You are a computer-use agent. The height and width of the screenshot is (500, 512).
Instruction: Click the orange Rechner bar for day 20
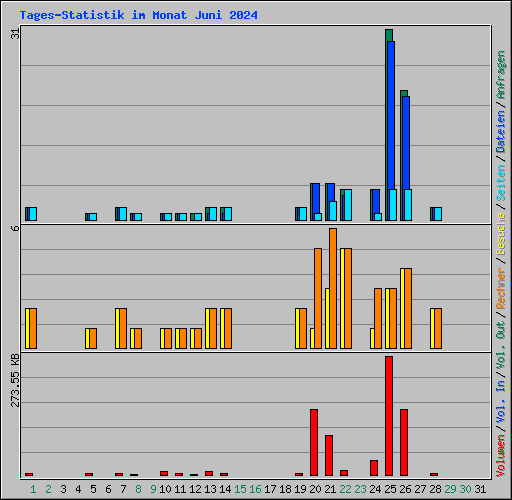click(318, 299)
